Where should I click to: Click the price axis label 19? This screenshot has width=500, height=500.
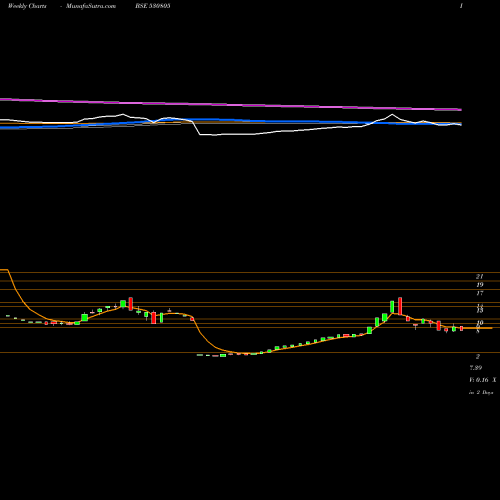[x=479, y=285]
